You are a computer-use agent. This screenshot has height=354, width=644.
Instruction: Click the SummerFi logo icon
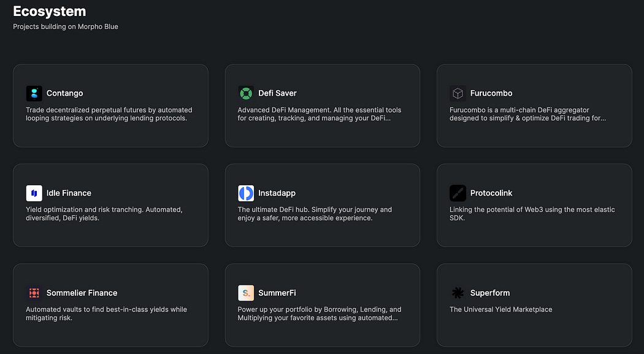click(245, 293)
